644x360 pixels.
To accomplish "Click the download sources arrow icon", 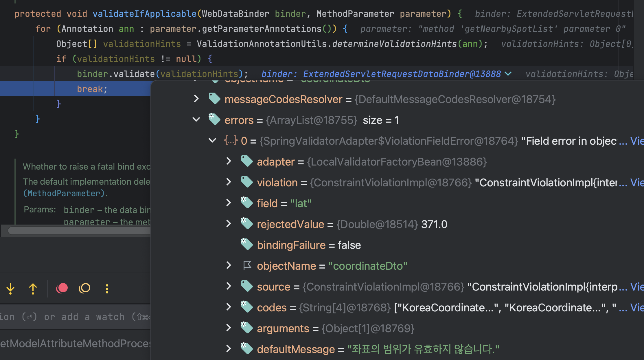I will (10, 289).
